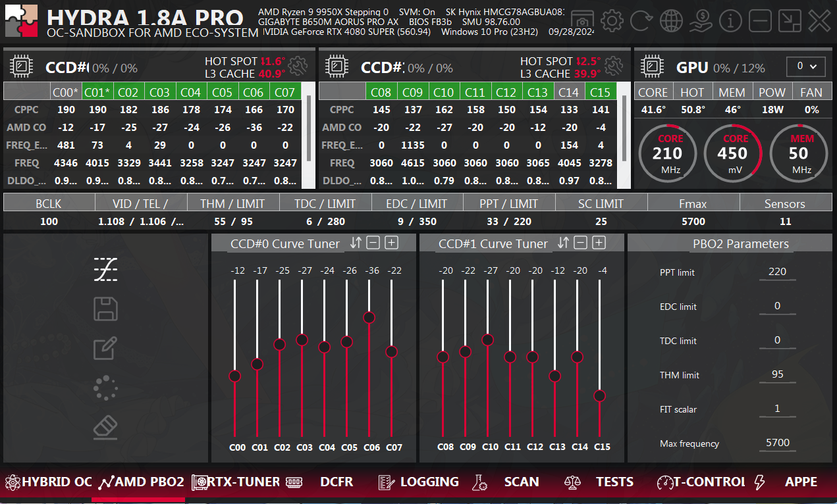Click CCD#1 Curve Tuner up-down arrows icon
837x504 pixels.
pyautogui.click(x=562, y=243)
